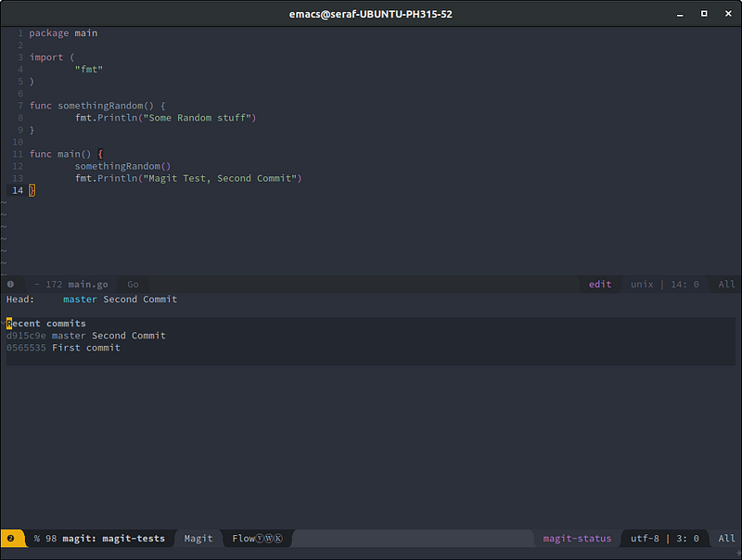Image resolution: width=742 pixels, height=560 pixels.
Task: Click the edit state indicator in modeline
Action: (x=600, y=285)
